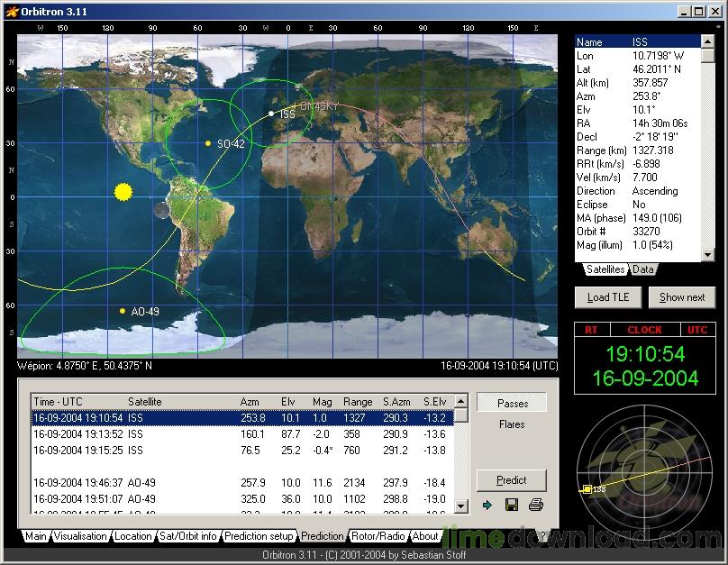The height and width of the screenshot is (565, 728).
Task: Print predictions with the printer icon
Action: (x=536, y=506)
